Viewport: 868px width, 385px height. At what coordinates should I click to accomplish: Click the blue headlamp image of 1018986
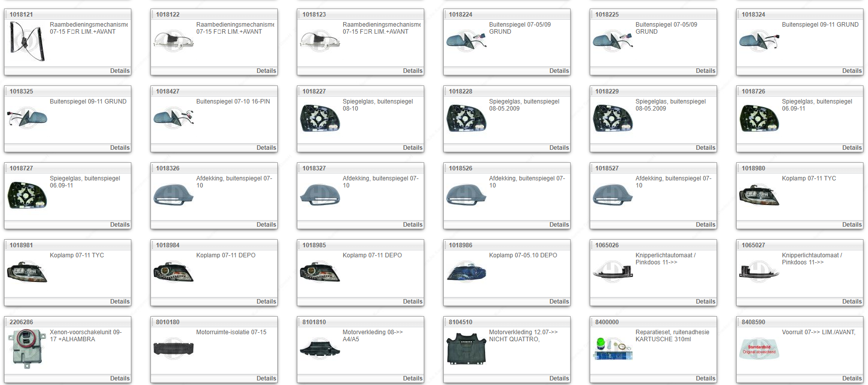click(x=466, y=272)
